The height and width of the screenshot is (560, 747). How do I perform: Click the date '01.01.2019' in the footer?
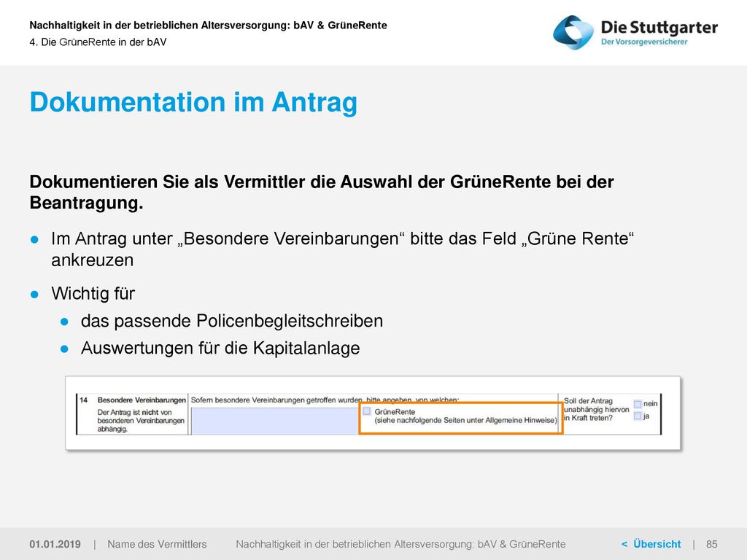pyautogui.click(x=55, y=544)
